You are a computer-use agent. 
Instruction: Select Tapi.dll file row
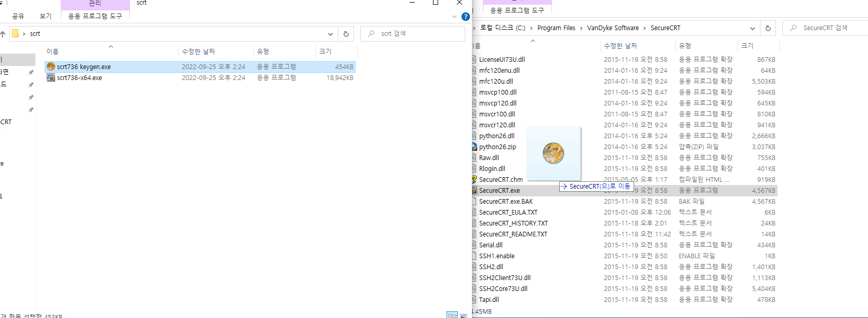coord(624,300)
